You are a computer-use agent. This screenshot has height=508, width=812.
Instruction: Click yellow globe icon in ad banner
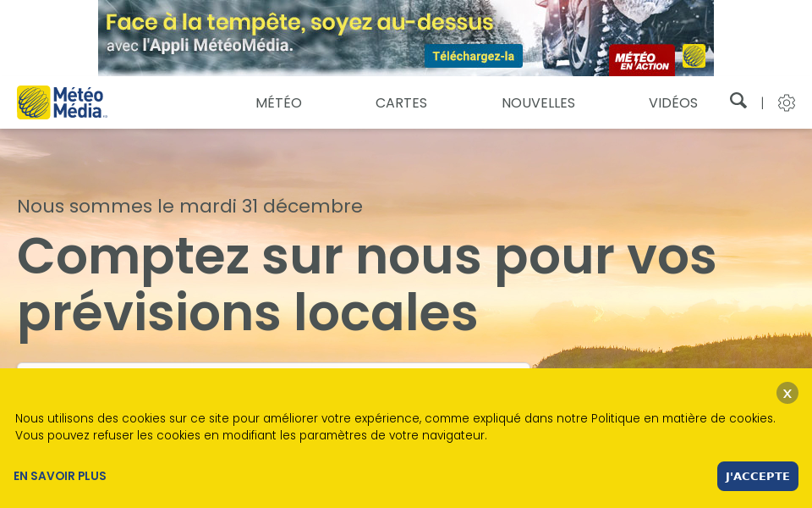[694, 56]
